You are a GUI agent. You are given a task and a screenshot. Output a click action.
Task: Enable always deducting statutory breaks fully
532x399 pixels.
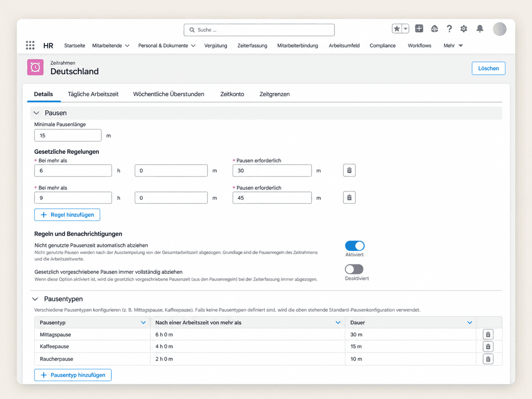pyautogui.click(x=354, y=269)
